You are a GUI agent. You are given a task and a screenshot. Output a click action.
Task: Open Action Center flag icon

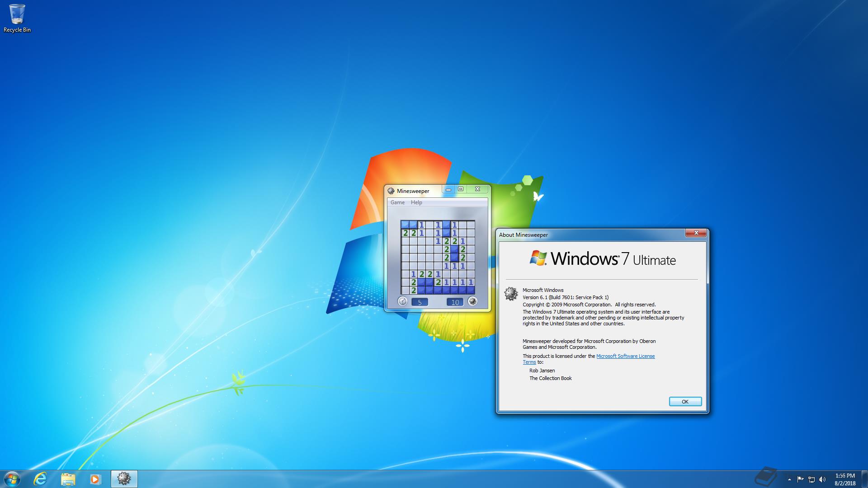(x=800, y=479)
